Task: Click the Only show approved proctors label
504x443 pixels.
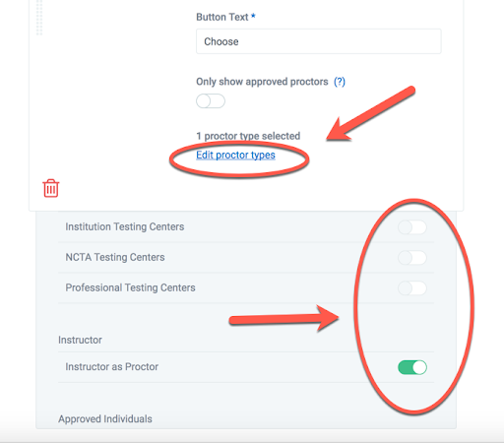Action: point(262,82)
